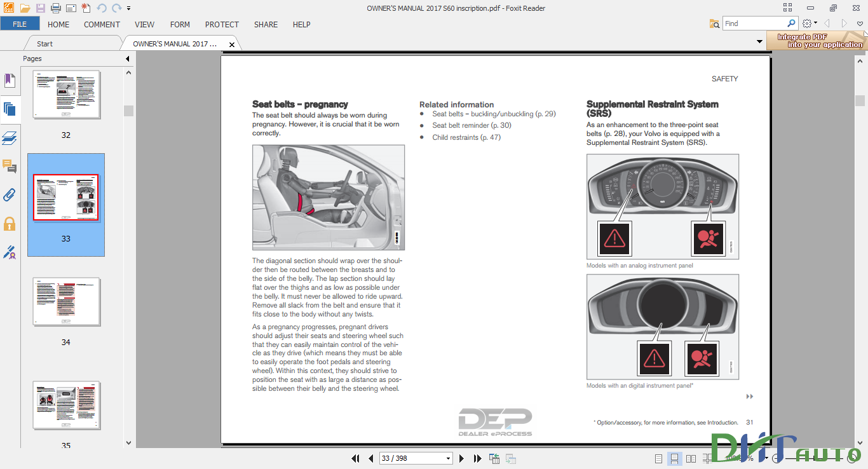Open the Find settings gear dropdown
868x469 pixels.
[x=808, y=22]
